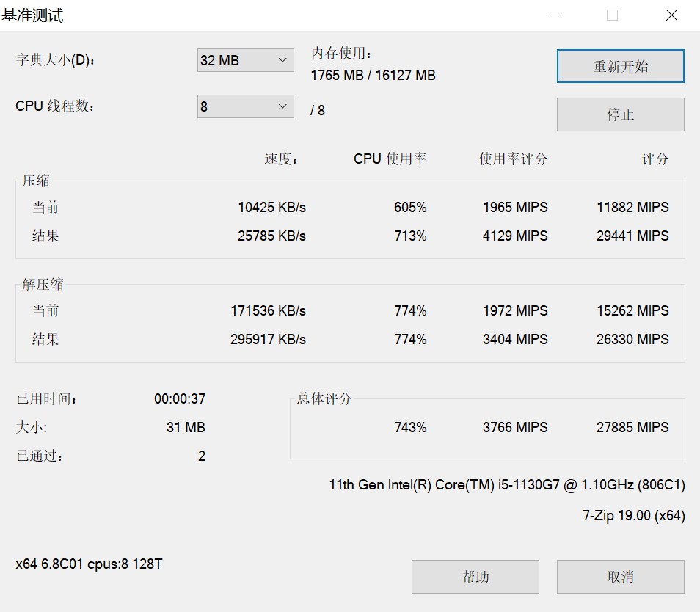Click the 重新开始 button
This screenshot has width=700, height=612.
pyautogui.click(x=620, y=67)
